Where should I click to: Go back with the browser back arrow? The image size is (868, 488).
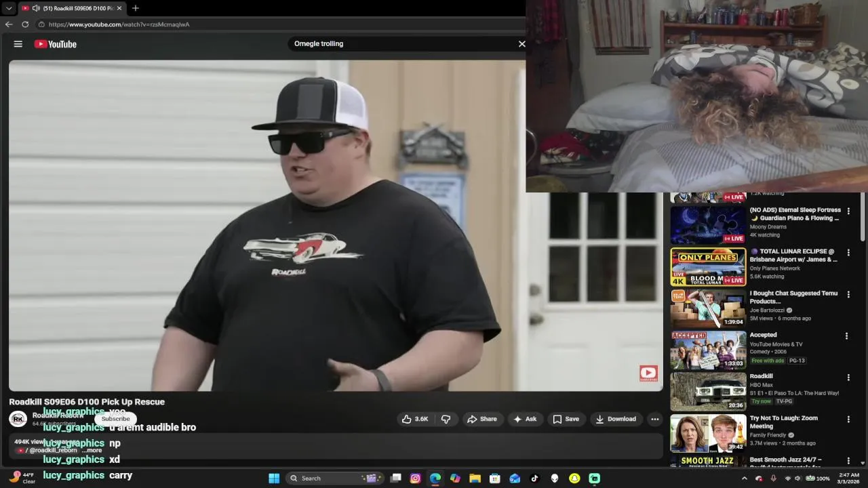(9, 24)
